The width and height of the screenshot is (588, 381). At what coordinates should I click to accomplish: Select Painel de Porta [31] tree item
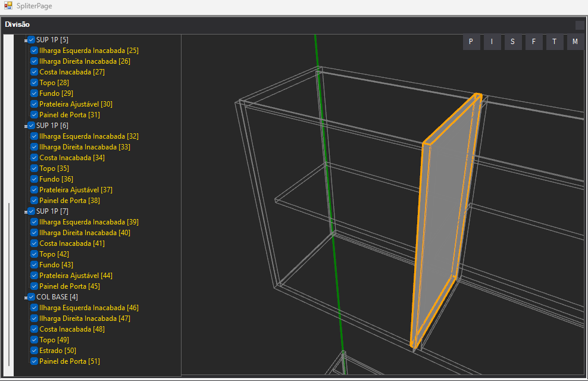tap(69, 115)
